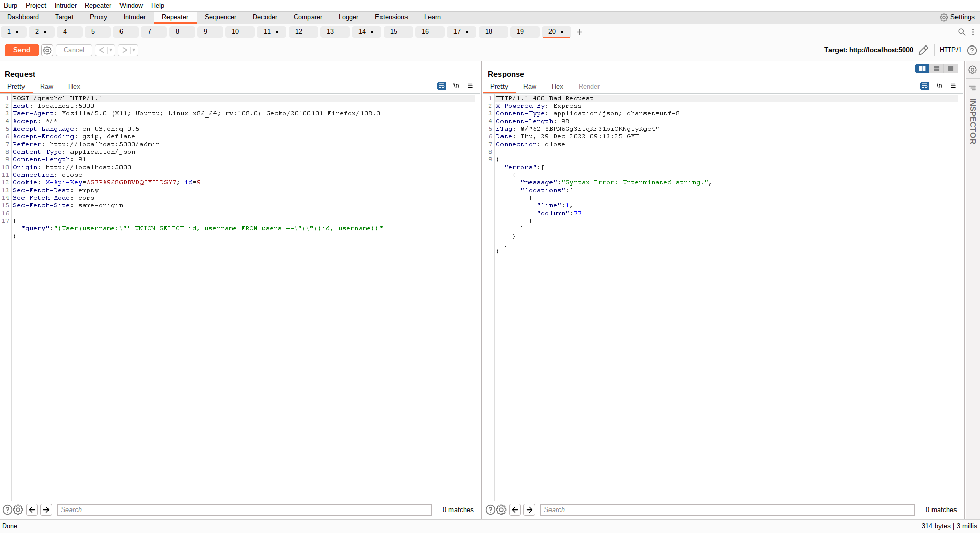The image size is (980, 533).
Task: Click the edit target pencil icon
Action: [923, 50]
